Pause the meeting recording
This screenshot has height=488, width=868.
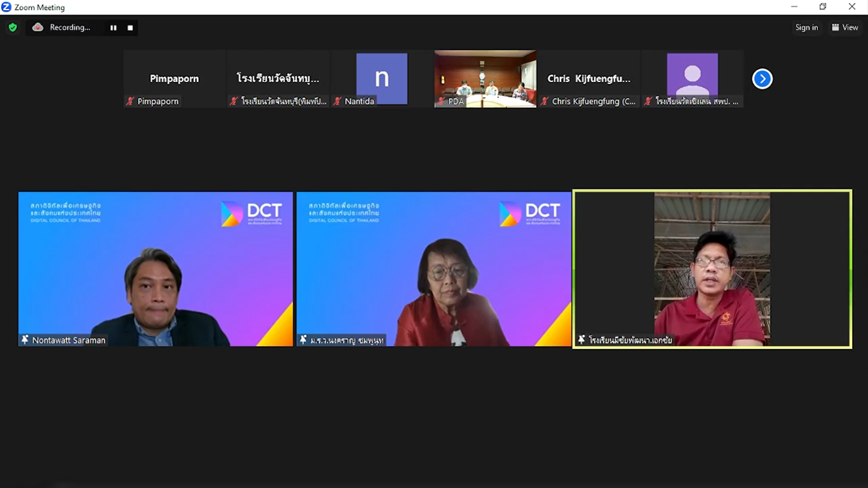(x=113, y=28)
